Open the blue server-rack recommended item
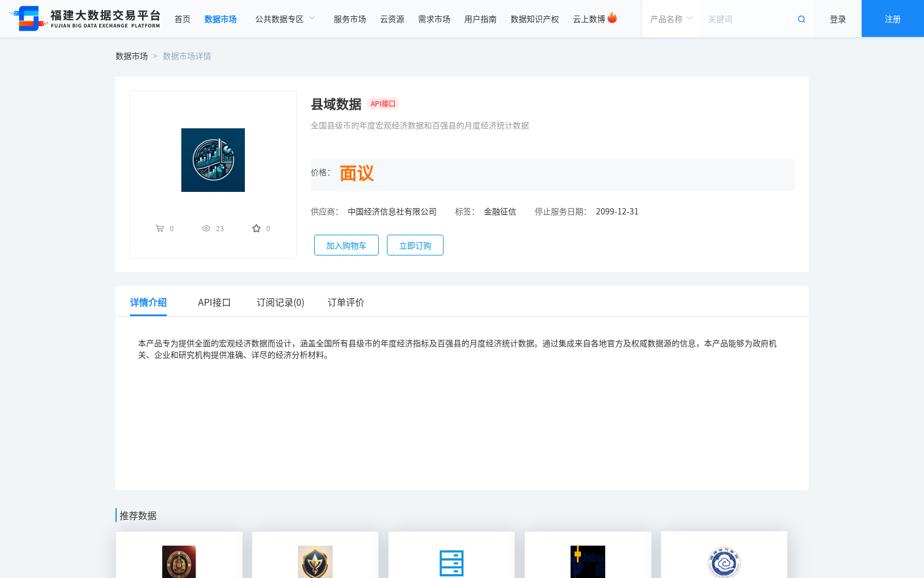The width and height of the screenshot is (924, 578). click(x=452, y=563)
